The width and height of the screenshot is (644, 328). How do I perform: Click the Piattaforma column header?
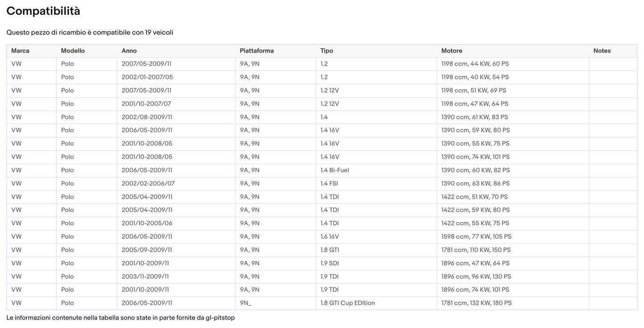pyautogui.click(x=257, y=51)
